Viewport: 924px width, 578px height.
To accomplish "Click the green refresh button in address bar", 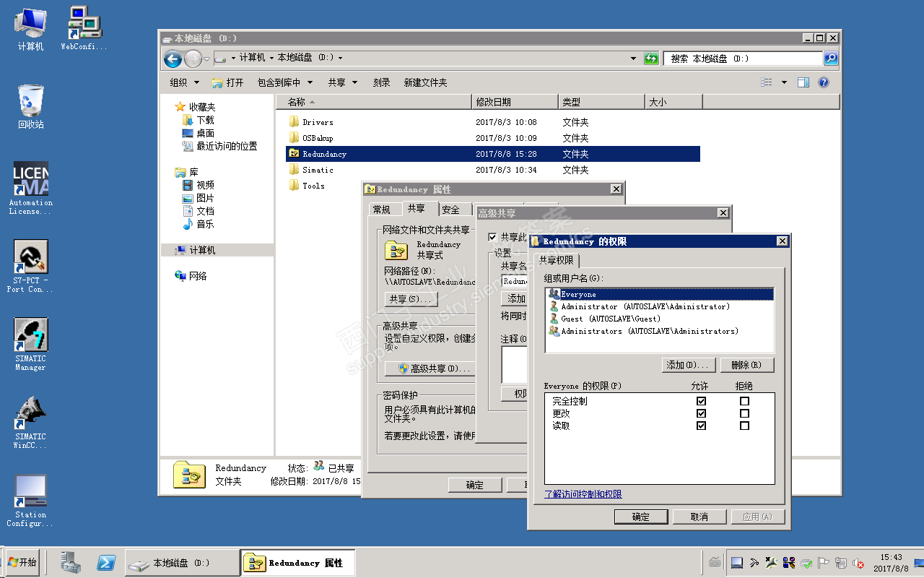I will pyautogui.click(x=651, y=59).
